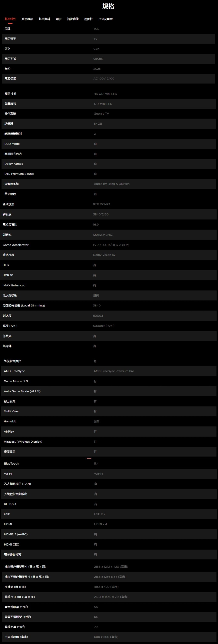Select the 5000nit brightness value
Image resolution: width=218 pixels, height=644 pixels.
(104, 326)
